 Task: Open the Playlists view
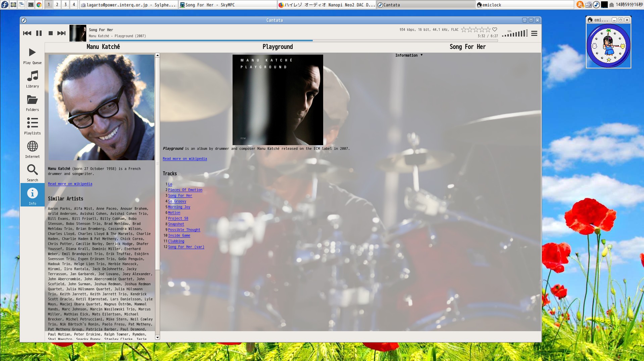pyautogui.click(x=32, y=126)
